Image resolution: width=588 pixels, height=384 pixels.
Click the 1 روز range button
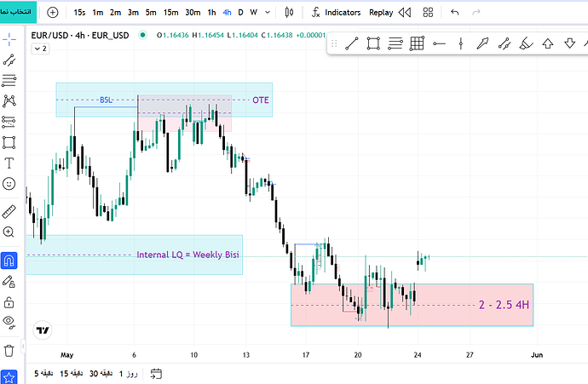(128, 374)
